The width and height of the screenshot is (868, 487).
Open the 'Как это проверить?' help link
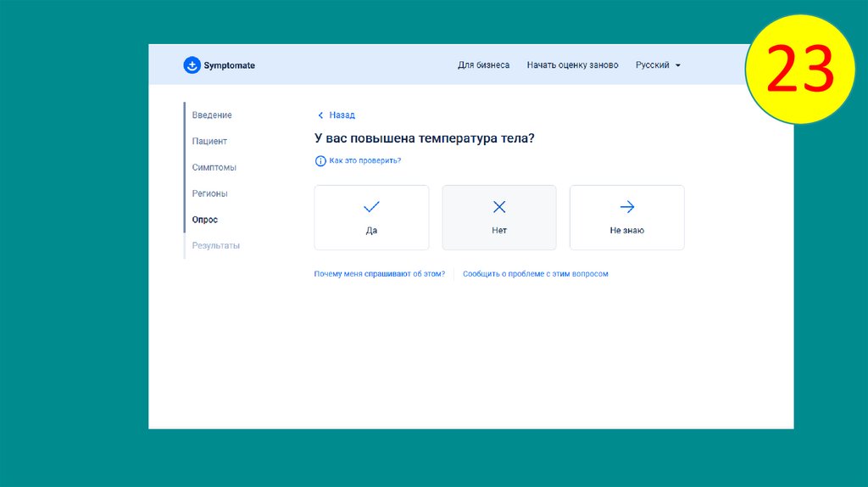(364, 160)
